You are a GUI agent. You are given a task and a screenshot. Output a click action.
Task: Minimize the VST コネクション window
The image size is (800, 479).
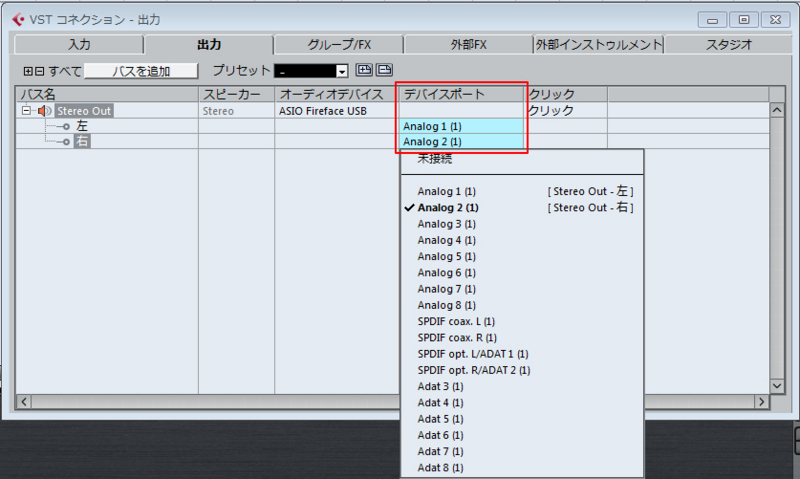coord(712,20)
